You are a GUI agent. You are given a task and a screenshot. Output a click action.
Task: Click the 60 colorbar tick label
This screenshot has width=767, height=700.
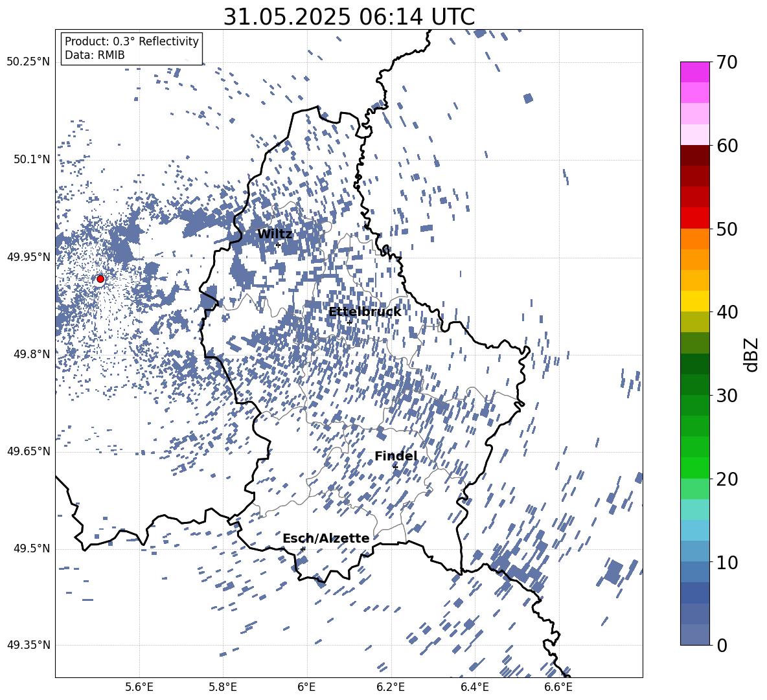coord(727,146)
